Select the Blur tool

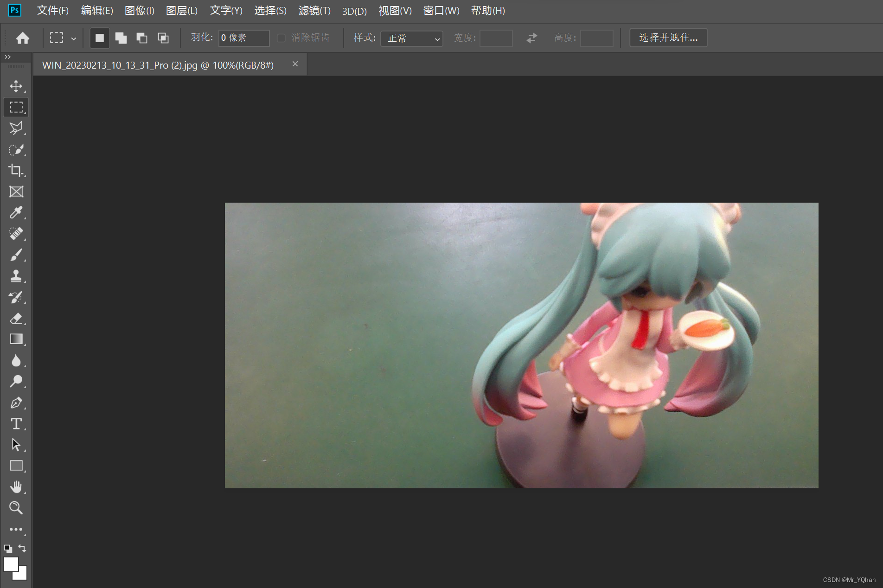tap(16, 360)
